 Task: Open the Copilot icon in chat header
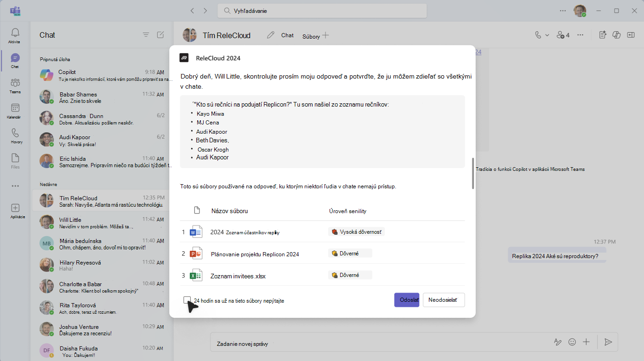617,35
